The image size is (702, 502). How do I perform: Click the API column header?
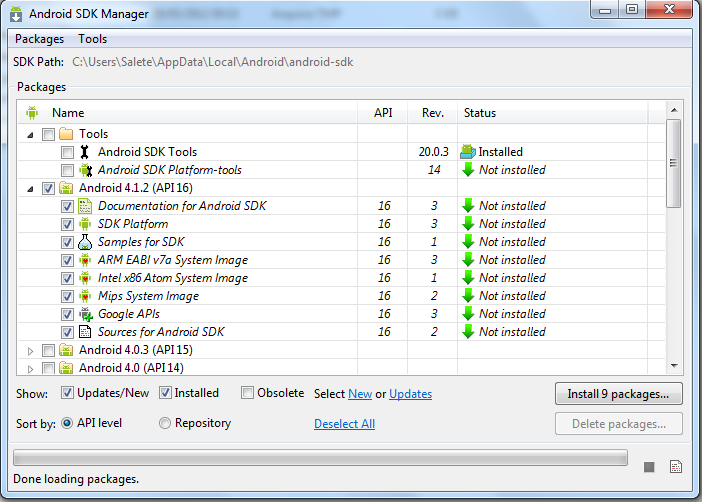383,113
